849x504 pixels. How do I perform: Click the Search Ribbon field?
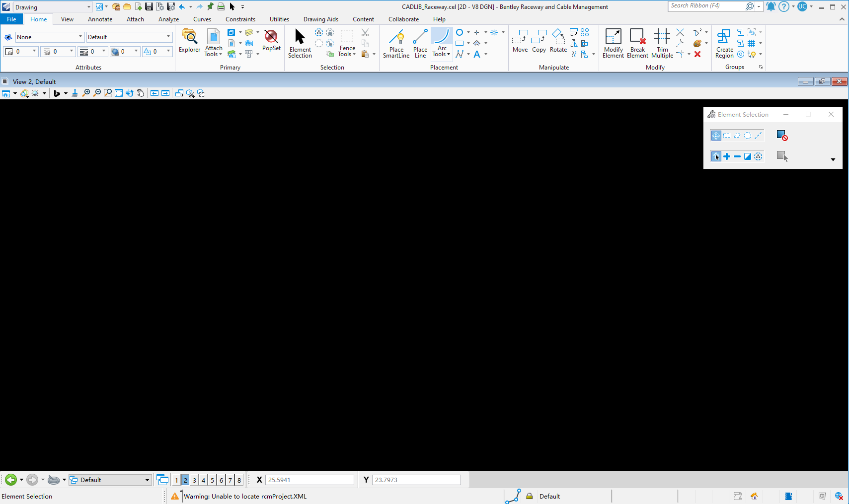706,6
